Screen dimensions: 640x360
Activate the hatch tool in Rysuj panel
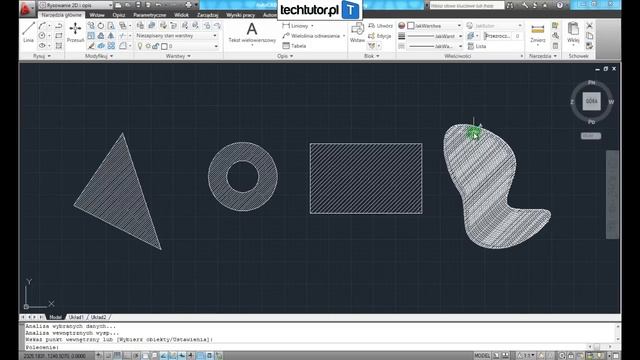click(59, 46)
